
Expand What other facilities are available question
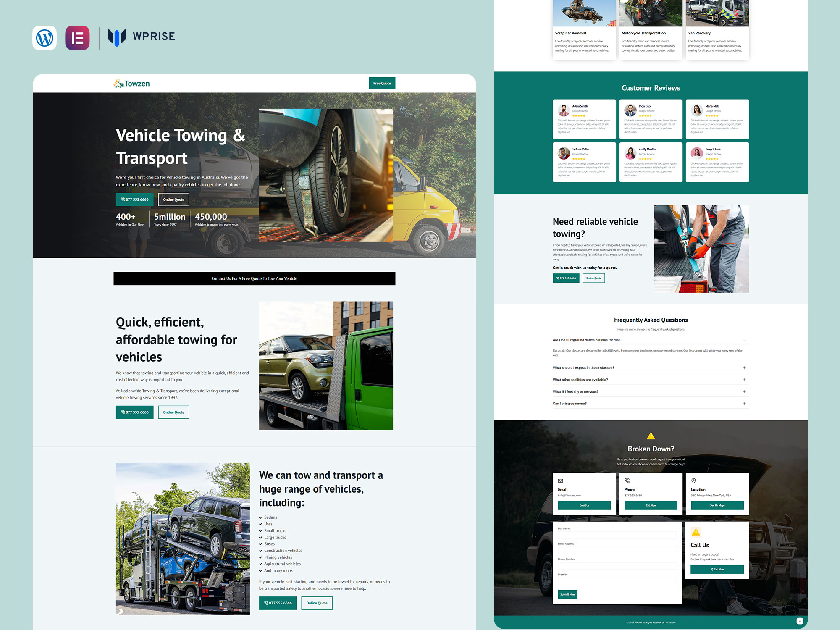[651, 380]
